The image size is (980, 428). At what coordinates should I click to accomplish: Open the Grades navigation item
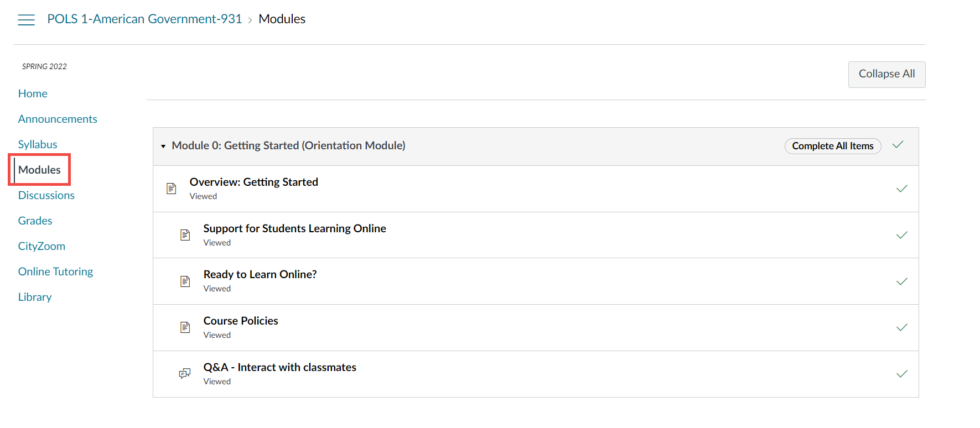coord(35,221)
